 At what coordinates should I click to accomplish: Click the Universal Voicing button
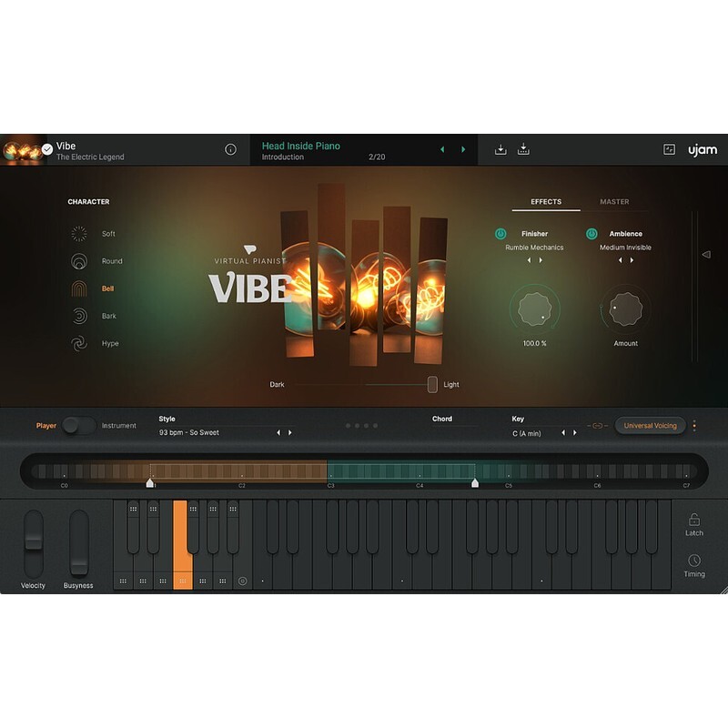pos(652,425)
